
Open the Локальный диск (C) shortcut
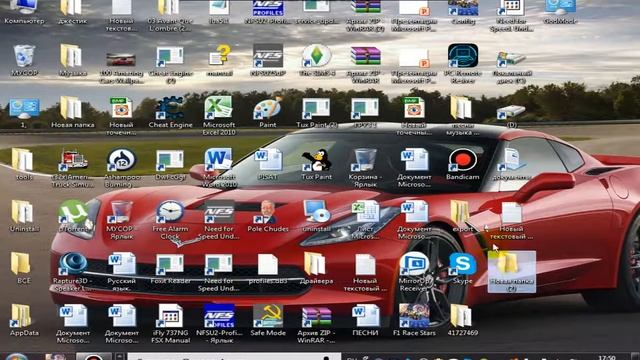511,66
